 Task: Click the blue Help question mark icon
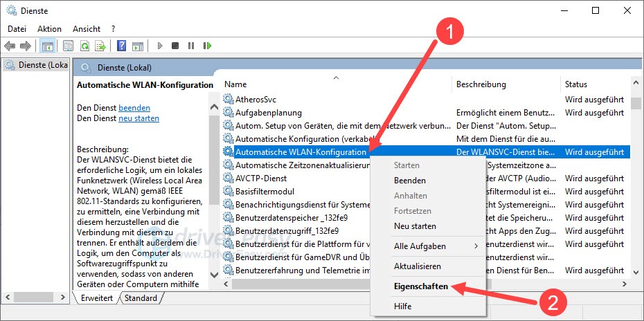coord(122,46)
